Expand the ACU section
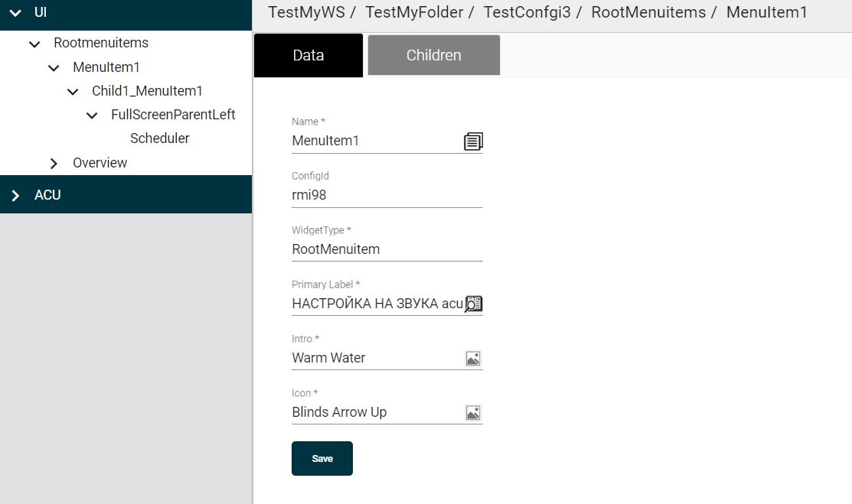 click(15, 194)
